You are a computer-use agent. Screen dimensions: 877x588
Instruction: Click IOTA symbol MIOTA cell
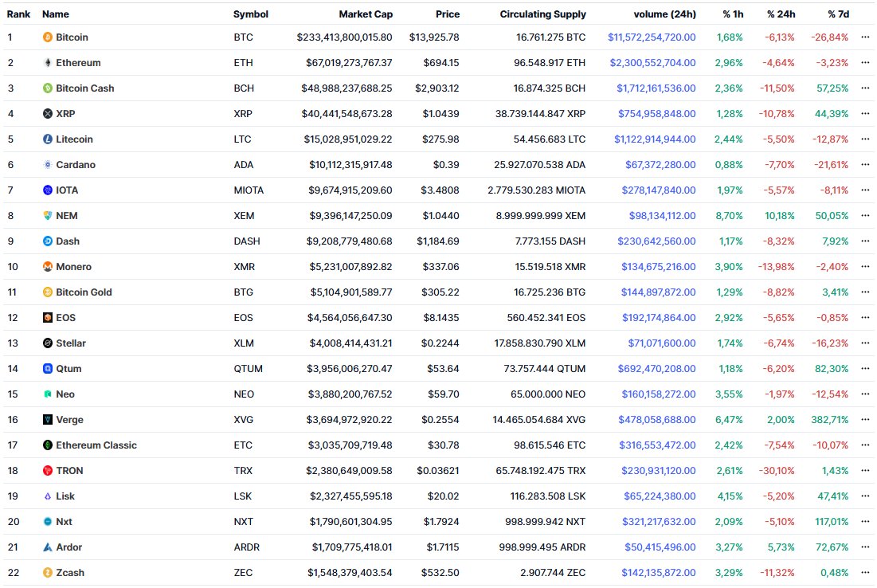tap(249, 190)
